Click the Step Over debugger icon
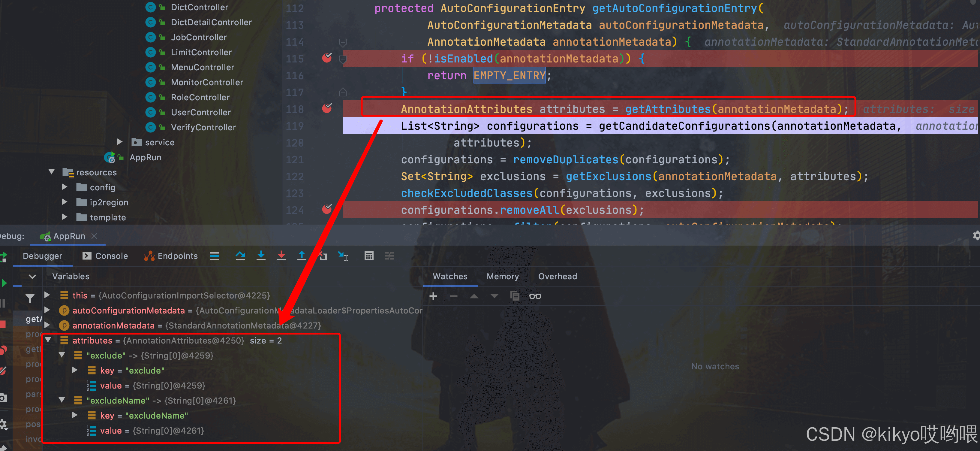 (x=240, y=256)
